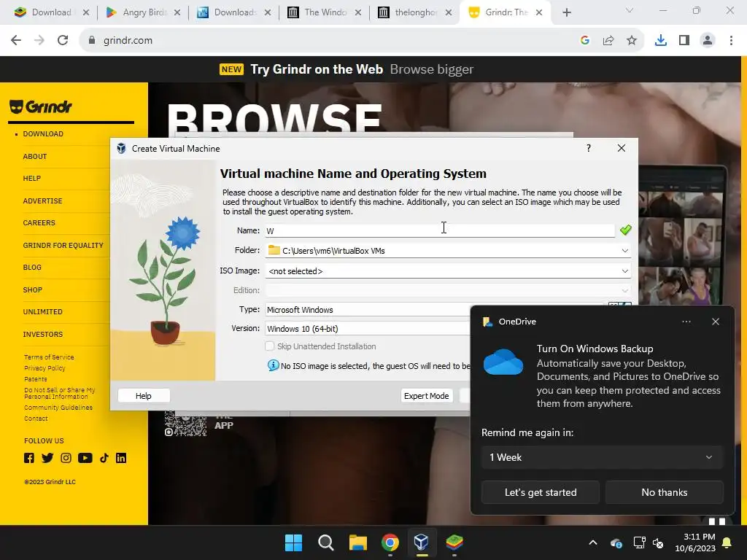Open Remind me again 1 Week dropdown
This screenshot has height=560, width=747.
click(602, 457)
